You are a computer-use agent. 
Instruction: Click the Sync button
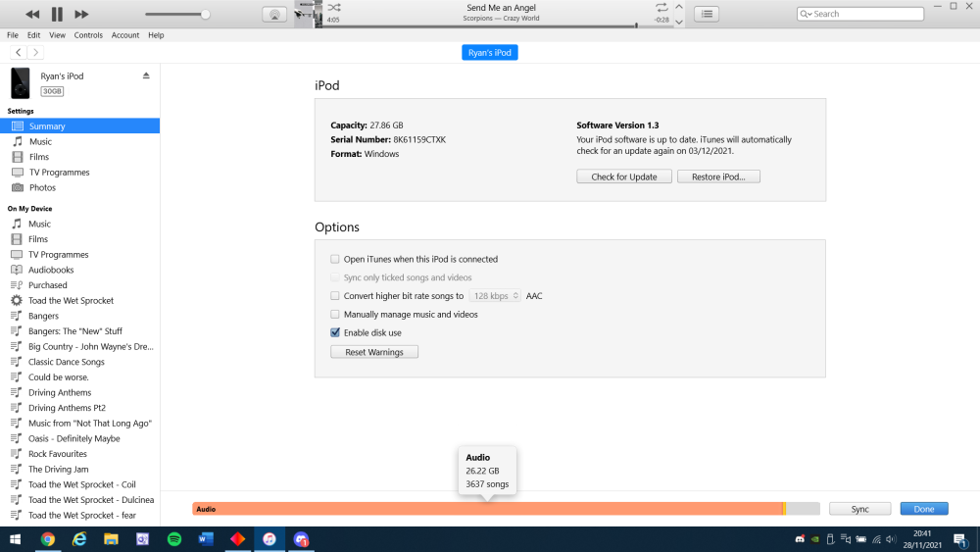(x=859, y=509)
